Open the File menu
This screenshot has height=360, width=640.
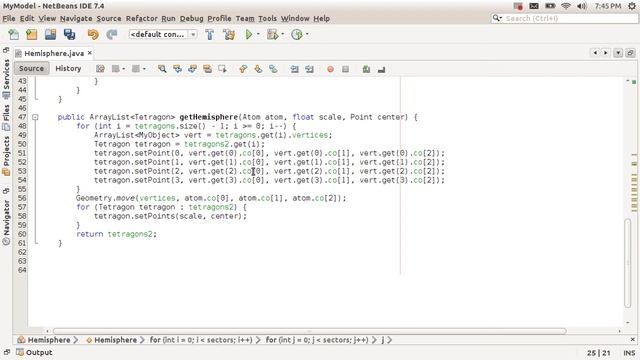[9, 18]
